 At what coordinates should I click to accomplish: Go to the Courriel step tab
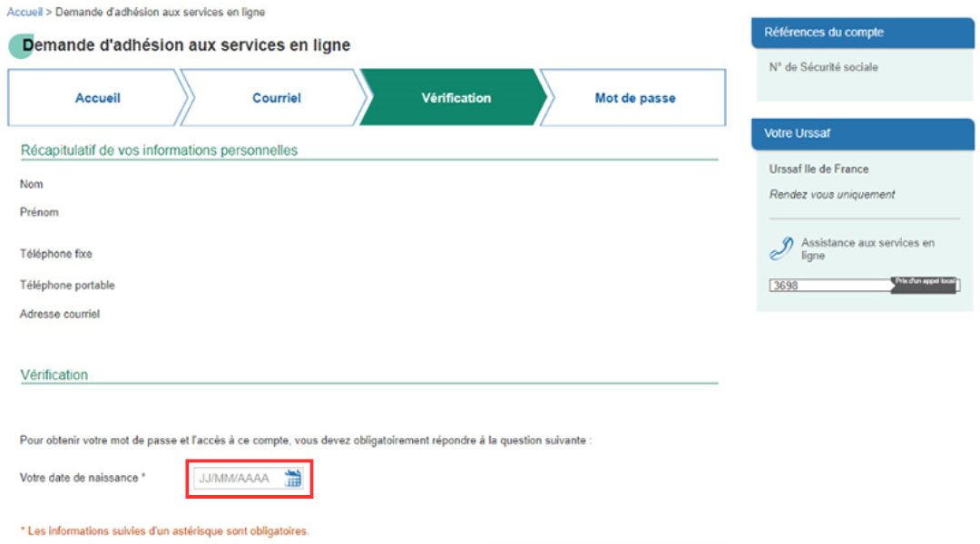click(276, 98)
